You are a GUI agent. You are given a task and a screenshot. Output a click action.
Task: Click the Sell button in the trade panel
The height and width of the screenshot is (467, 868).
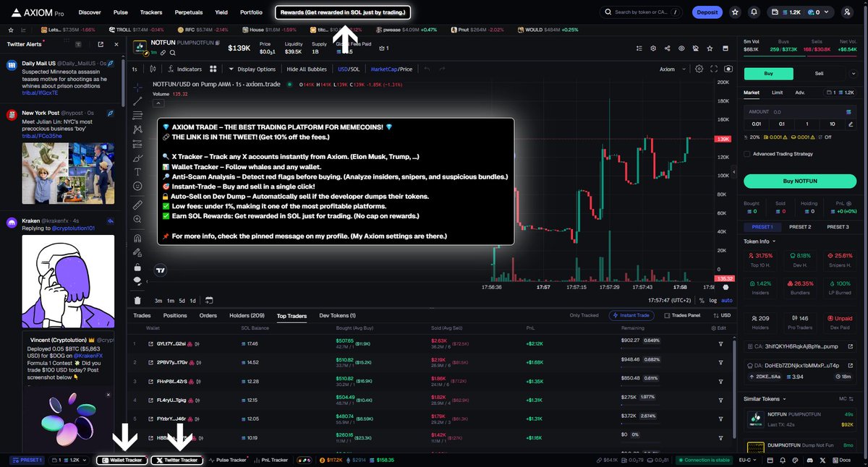(x=820, y=73)
